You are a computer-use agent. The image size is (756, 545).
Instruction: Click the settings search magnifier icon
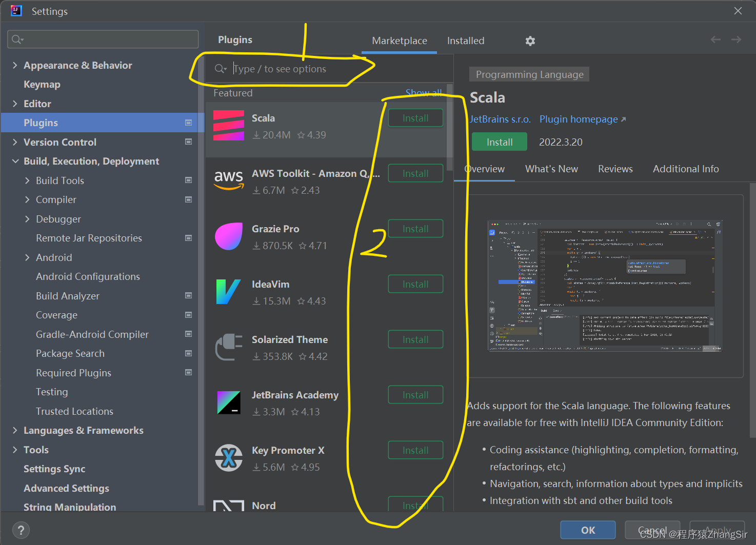click(17, 39)
